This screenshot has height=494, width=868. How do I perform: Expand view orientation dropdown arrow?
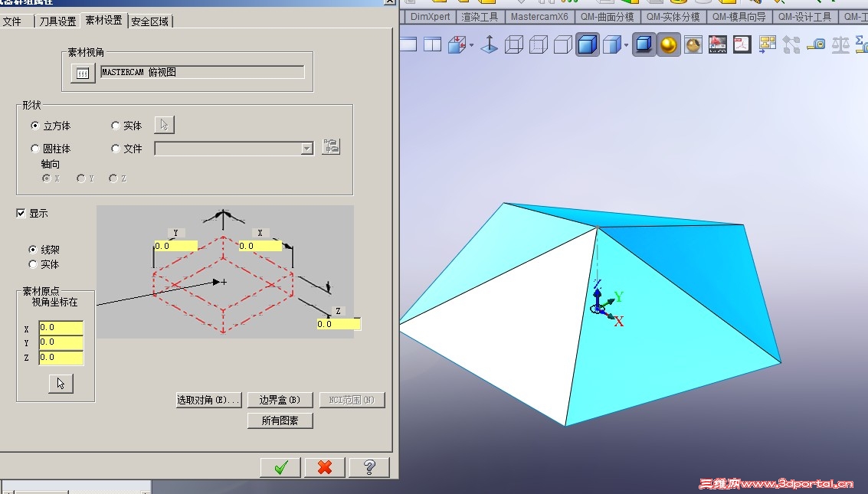coord(471,45)
